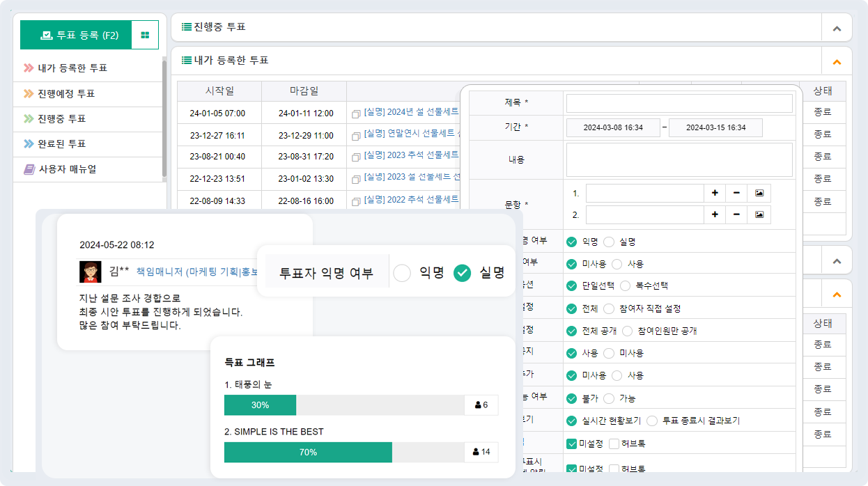Select the 실명 radio for voter anonymity

[x=462, y=273]
